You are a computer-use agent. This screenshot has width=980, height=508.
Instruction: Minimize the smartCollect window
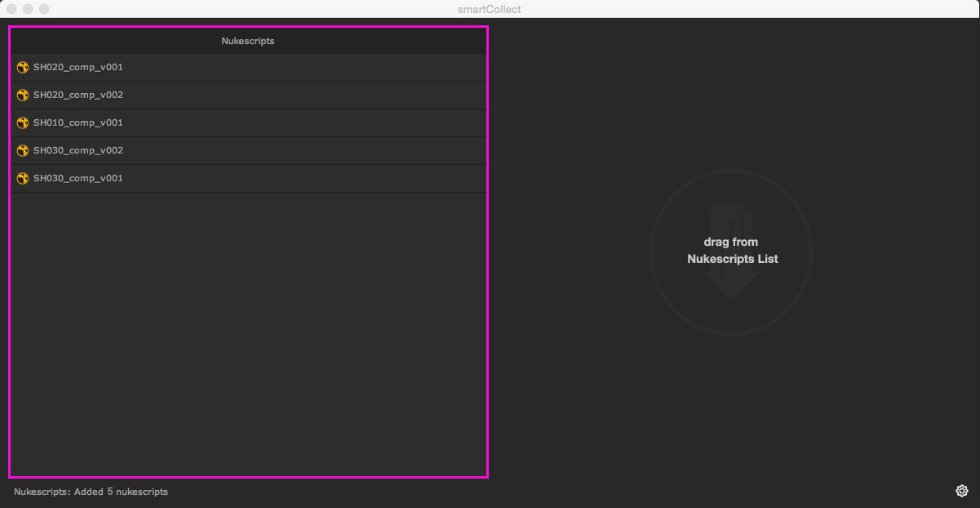(28, 9)
